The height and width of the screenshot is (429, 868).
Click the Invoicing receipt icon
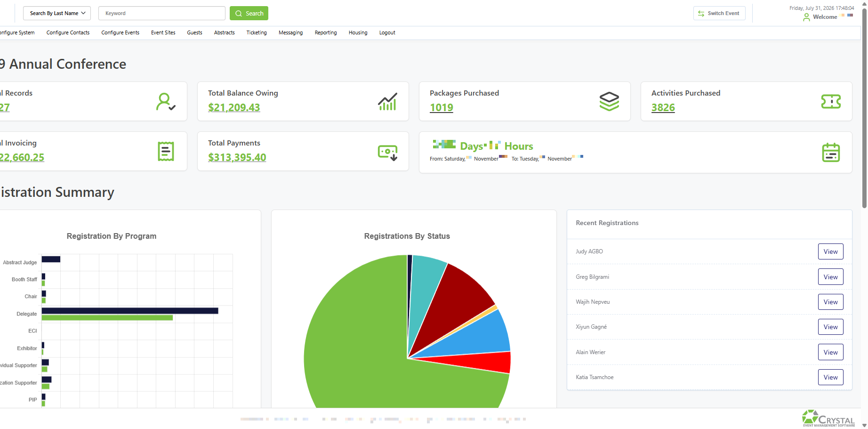(166, 151)
